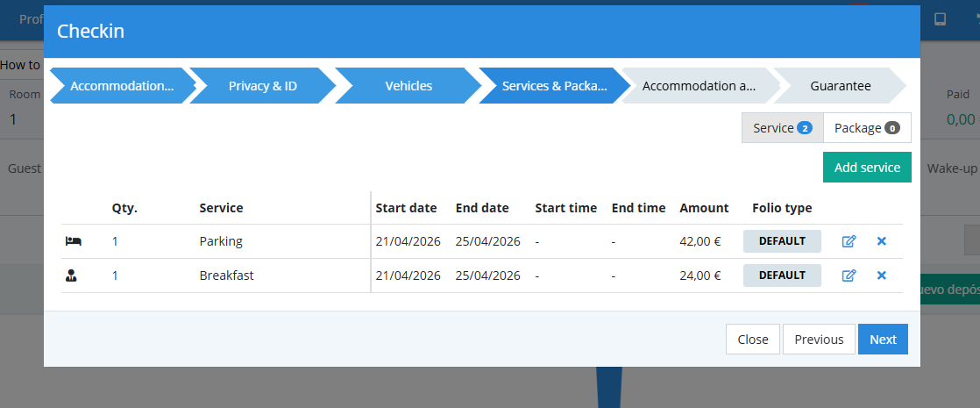Click DEFAULT folio type for Breakfast
Screen dimensions: 980x408
click(782, 276)
